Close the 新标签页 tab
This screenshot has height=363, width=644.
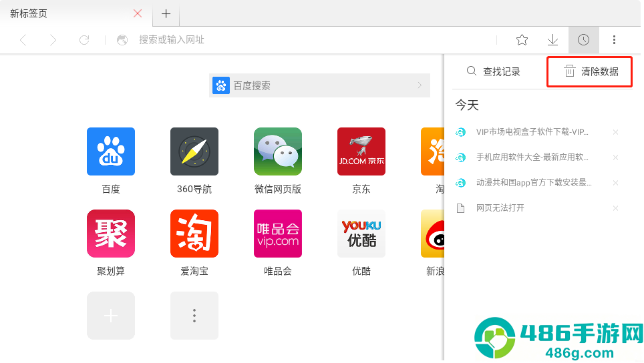(x=138, y=13)
